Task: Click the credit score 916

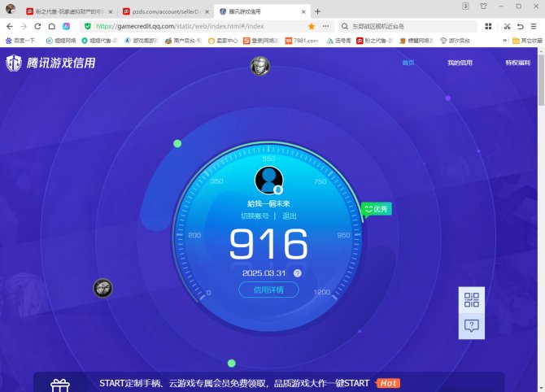Action: click(x=268, y=244)
